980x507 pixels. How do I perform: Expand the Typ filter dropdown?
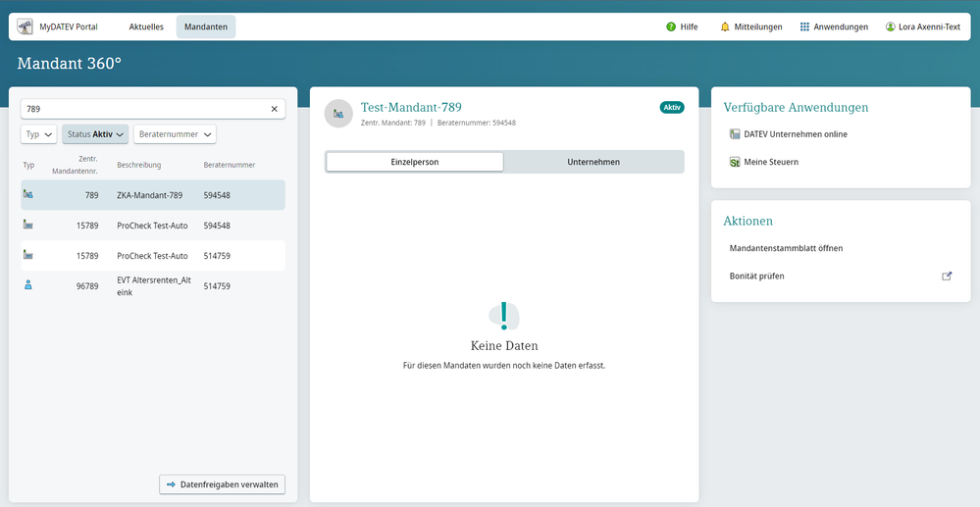tap(38, 134)
